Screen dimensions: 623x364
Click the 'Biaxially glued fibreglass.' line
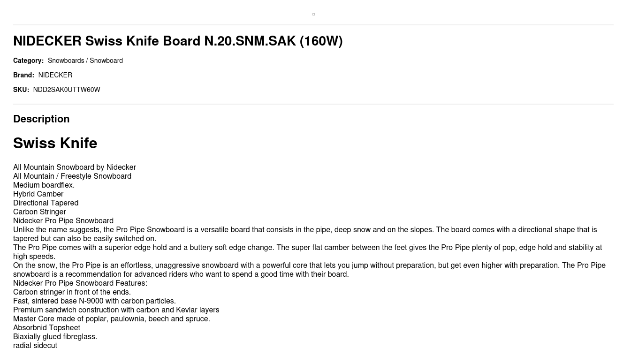[x=55, y=337]
